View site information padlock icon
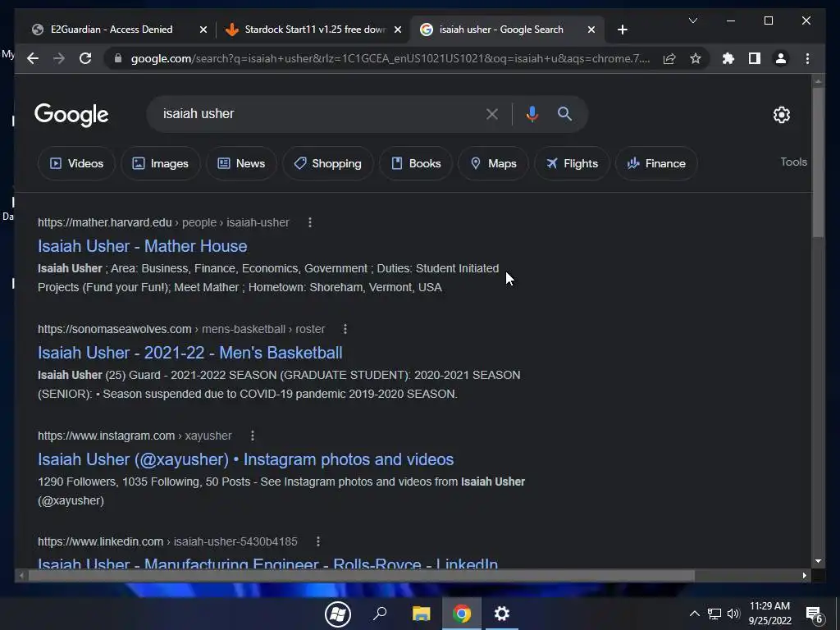This screenshot has width=840, height=630. click(118, 58)
